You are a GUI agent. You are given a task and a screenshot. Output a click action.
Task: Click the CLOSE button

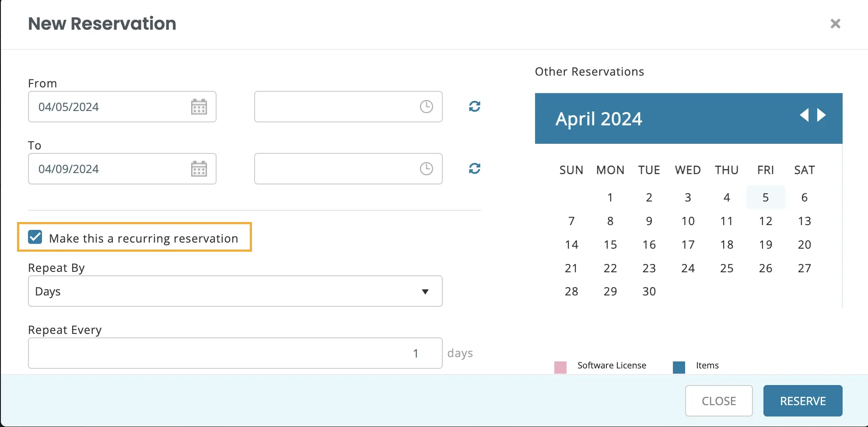pyautogui.click(x=719, y=400)
